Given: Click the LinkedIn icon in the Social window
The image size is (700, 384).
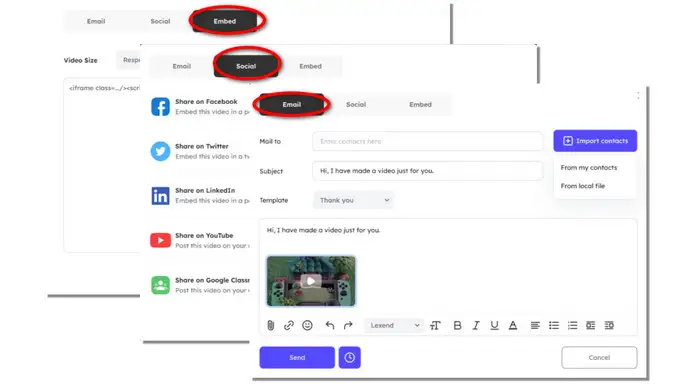Looking at the screenshot, I should pos(160,196).
